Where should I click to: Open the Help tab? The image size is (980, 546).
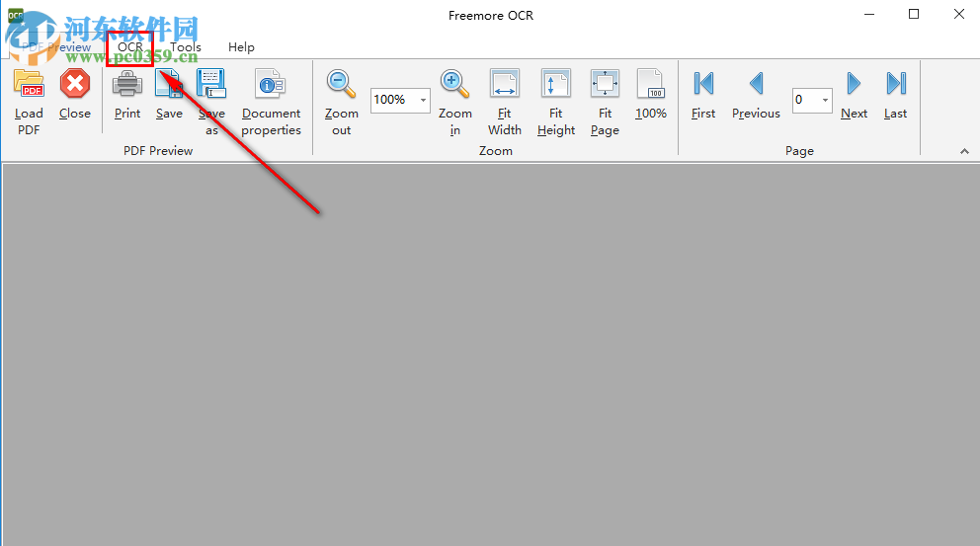(241, 47)
